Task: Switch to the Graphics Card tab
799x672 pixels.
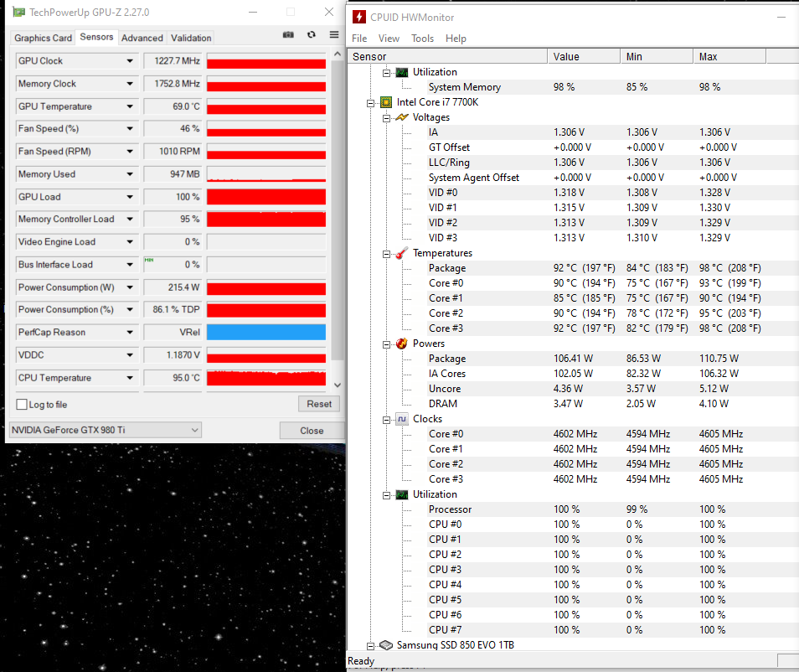Action: (x=44, y=39)
